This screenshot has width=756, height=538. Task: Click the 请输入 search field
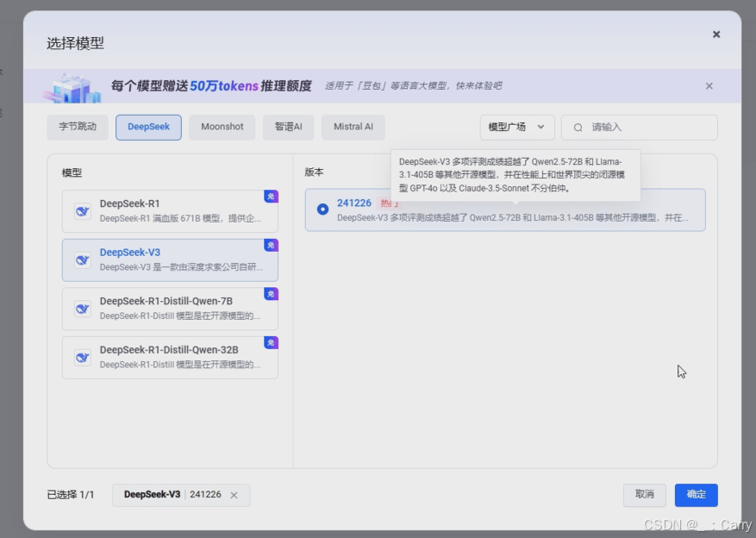click(x=640, y=128)
